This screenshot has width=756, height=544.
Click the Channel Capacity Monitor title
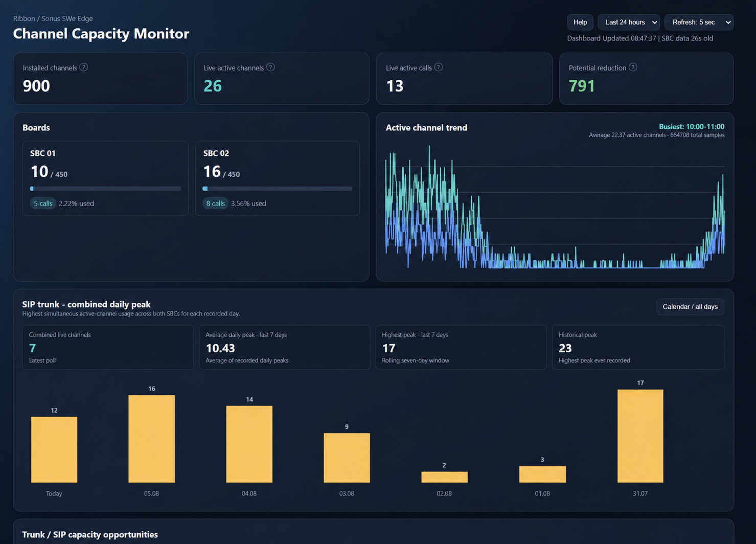coord(101,34)
